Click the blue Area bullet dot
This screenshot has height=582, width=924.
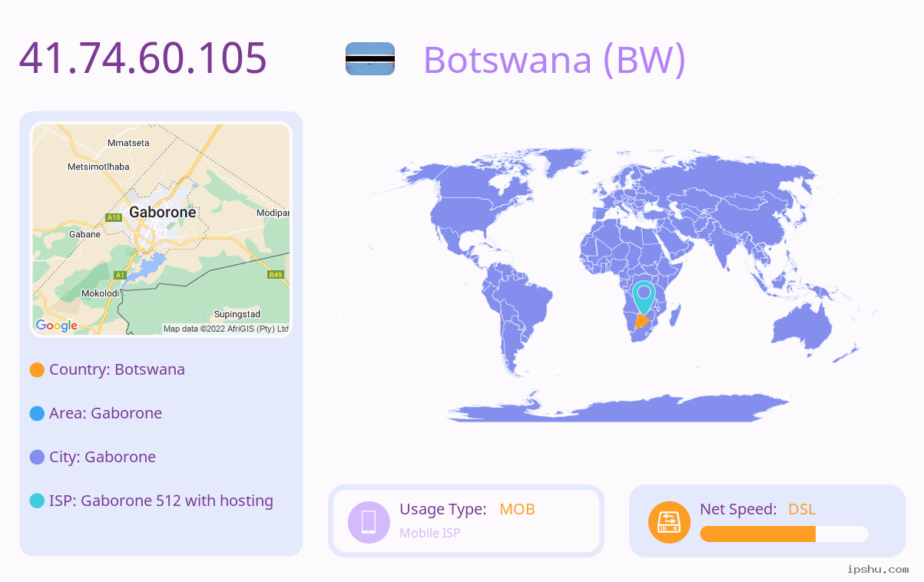pyautogui.click(x=37, y=414)
